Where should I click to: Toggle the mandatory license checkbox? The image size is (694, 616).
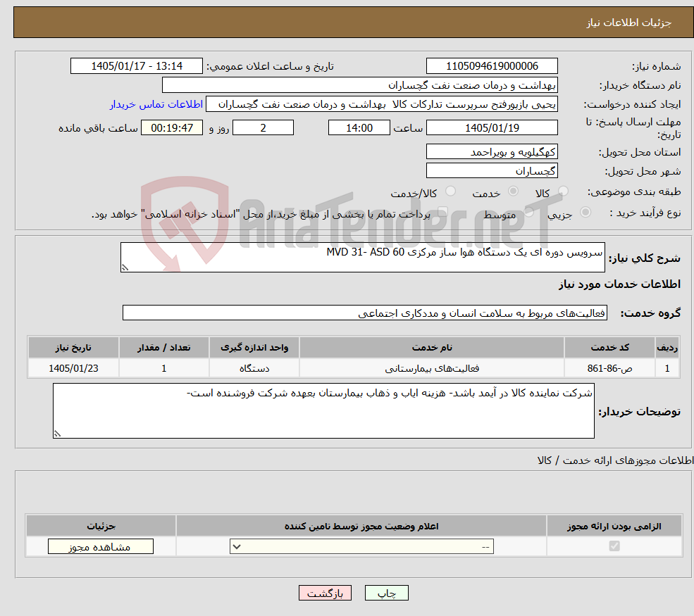(614, 546)
